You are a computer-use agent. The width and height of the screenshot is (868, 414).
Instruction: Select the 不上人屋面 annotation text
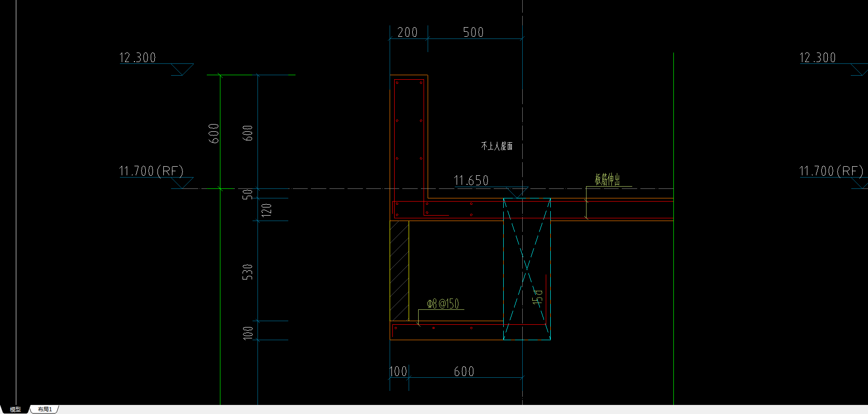coord(497,146)
